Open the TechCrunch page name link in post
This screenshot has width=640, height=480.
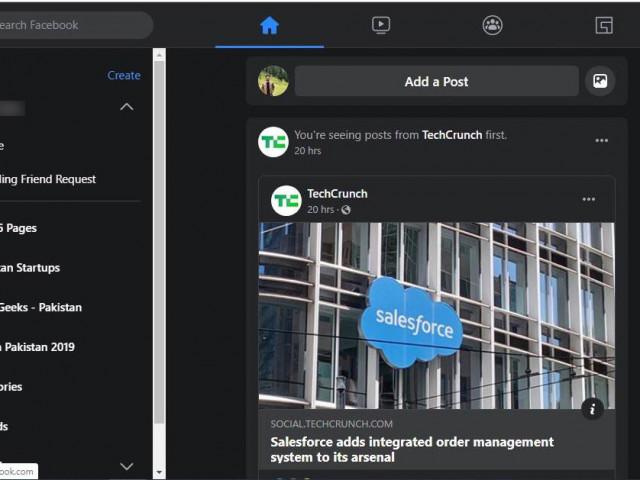[337, 193]
